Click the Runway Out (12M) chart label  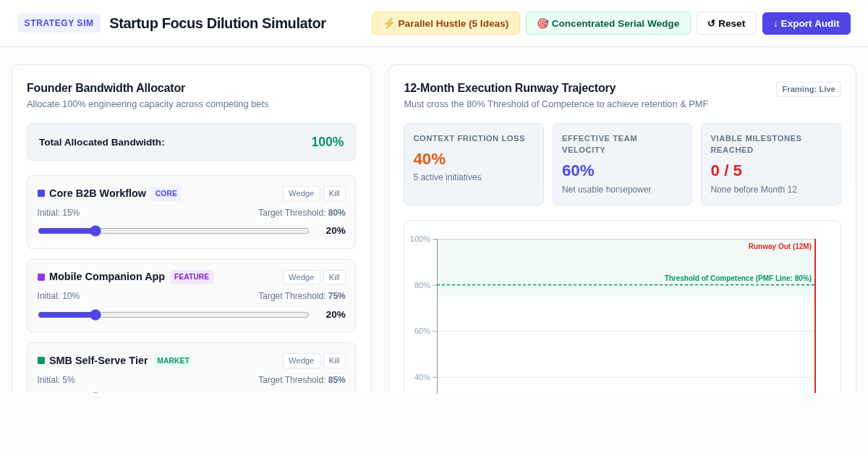(780, 247)
